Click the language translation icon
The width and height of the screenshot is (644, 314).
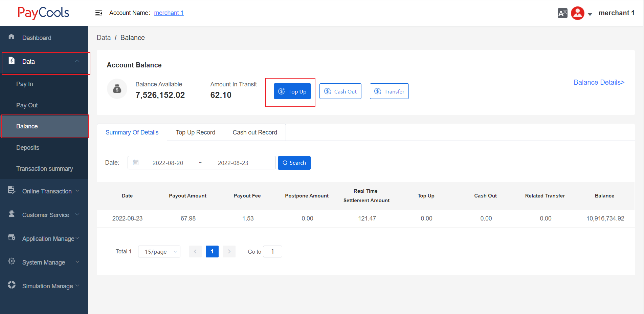pyautogui.click(x=562, y=13)
